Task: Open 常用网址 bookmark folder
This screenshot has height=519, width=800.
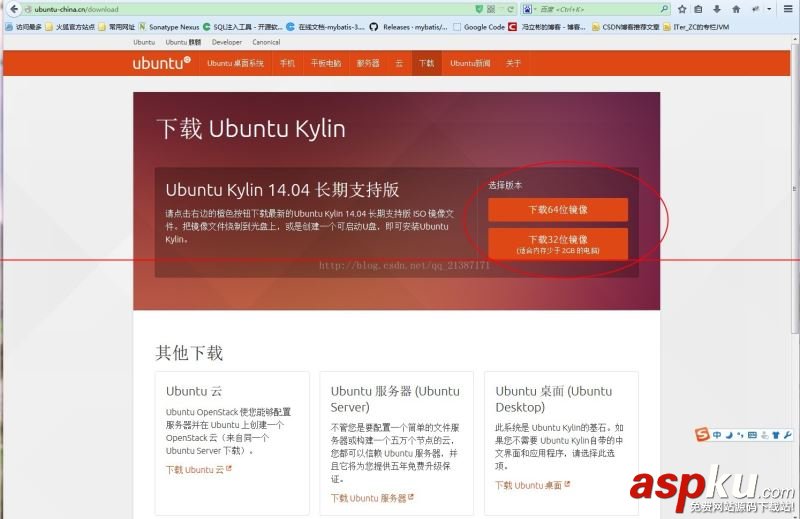Action: pyautogui.click(x=117, y=27)
